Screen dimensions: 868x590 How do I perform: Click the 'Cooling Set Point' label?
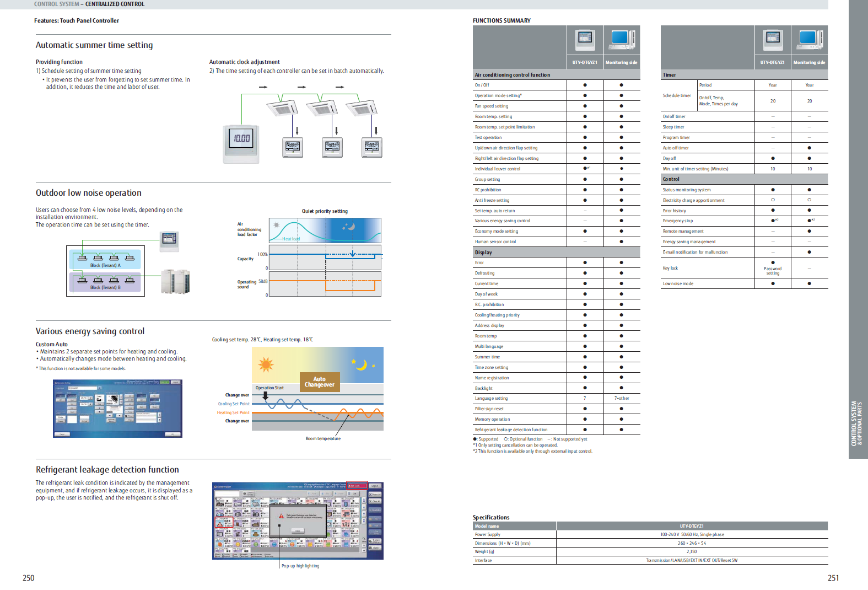pos(234,404)
